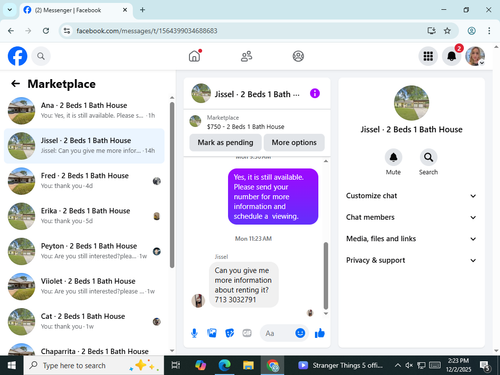Choose a GIF icon

pos(247,333)
